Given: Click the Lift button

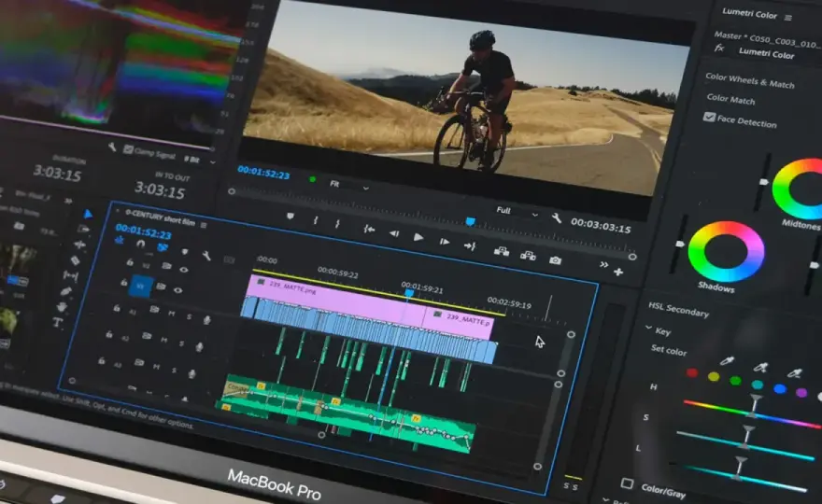Looking at the screenshot, I should point(502,251).
